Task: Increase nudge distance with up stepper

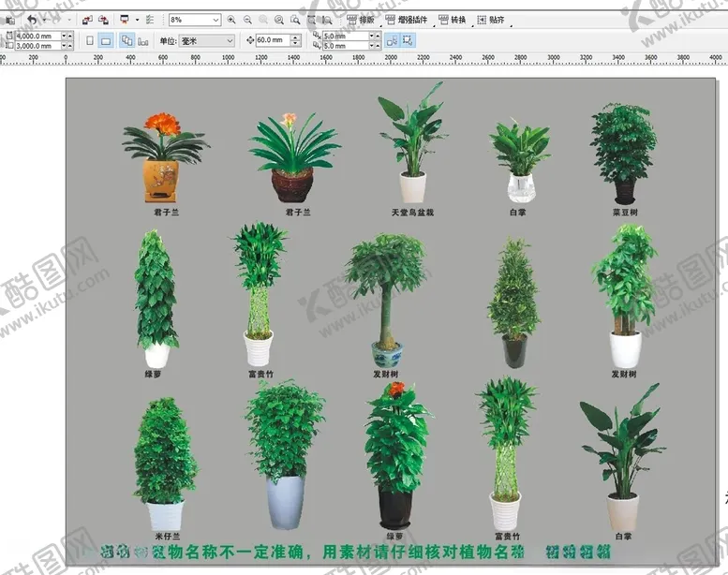Action: (x=295, y=37)
